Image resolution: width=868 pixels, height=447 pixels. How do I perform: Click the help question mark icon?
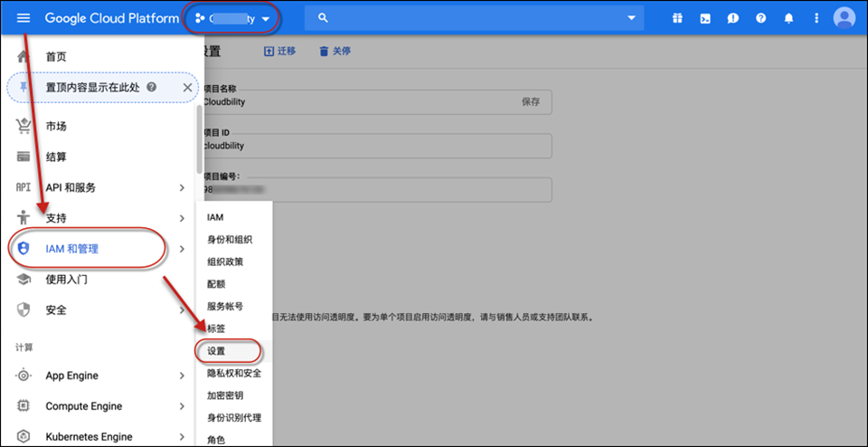pos(760,18)
